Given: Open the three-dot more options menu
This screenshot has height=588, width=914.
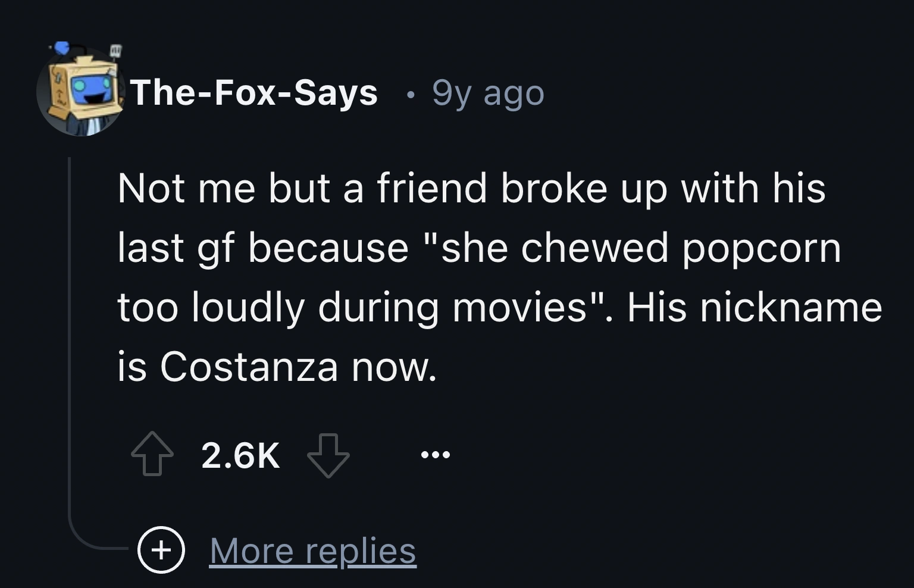Looking at the screenshot, I should coord(436,455).
